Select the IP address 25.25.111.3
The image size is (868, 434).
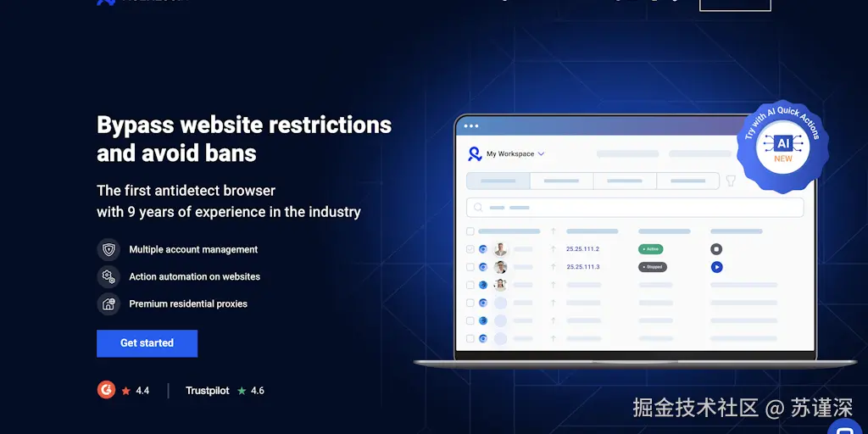[x=582, y=267]
